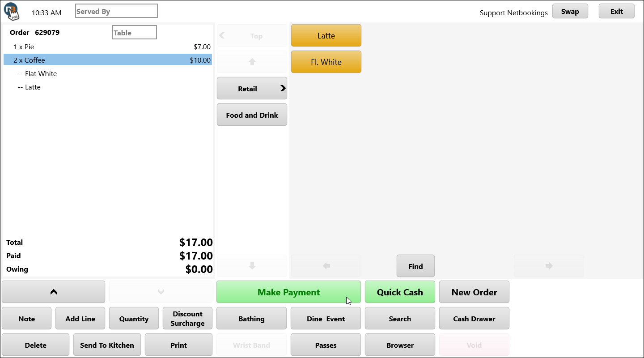This screenshot has height=358, width=644.
Task: Send the order to kitchen
Action: coord(107,345)
